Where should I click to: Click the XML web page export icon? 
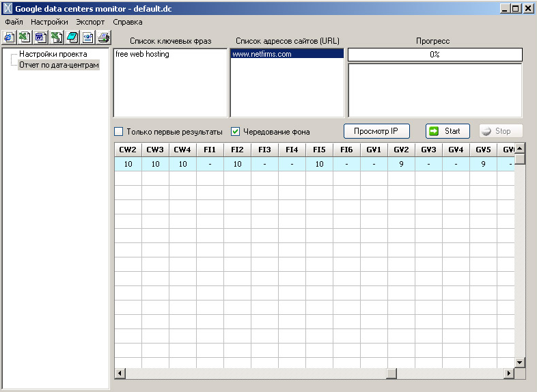[x=87, y=37]
